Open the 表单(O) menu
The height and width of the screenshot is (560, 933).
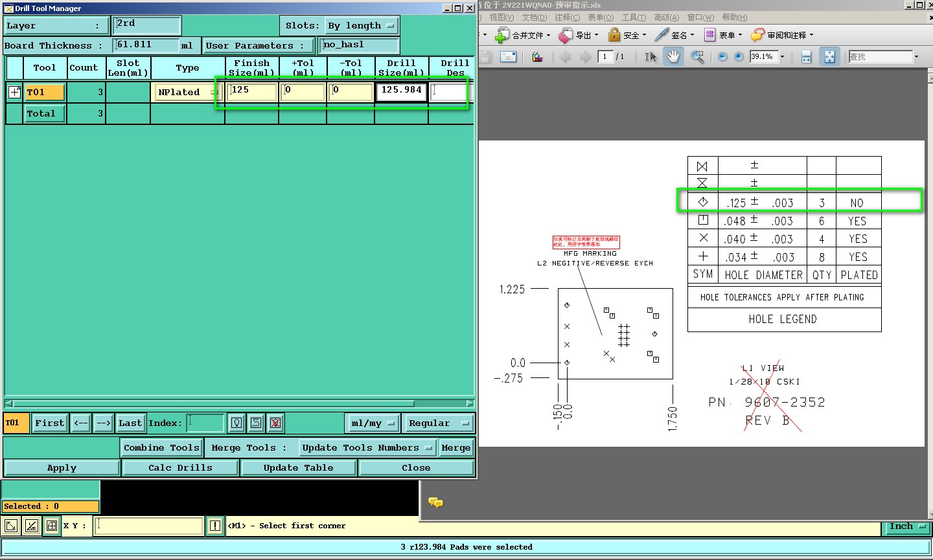pos(601,17)
